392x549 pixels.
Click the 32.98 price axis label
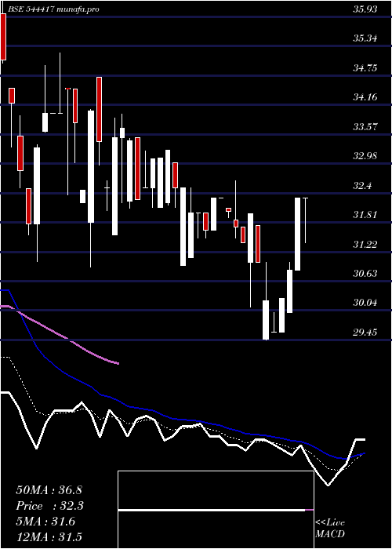pyautogui.click(x=365, y=156)
